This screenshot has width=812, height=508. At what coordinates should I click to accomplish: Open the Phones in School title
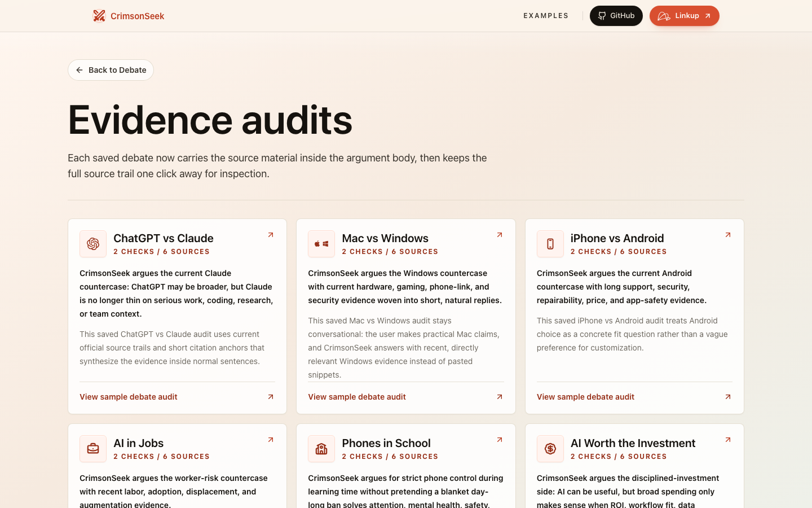[386, 443]
